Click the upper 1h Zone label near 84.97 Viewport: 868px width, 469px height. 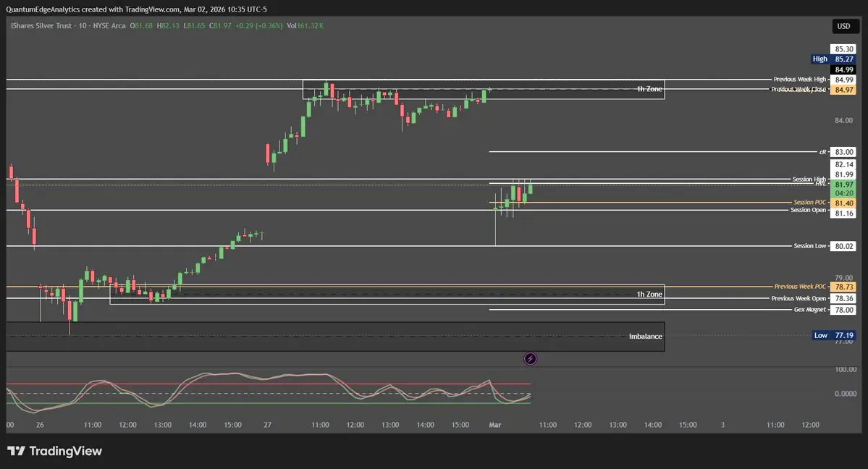649,89
